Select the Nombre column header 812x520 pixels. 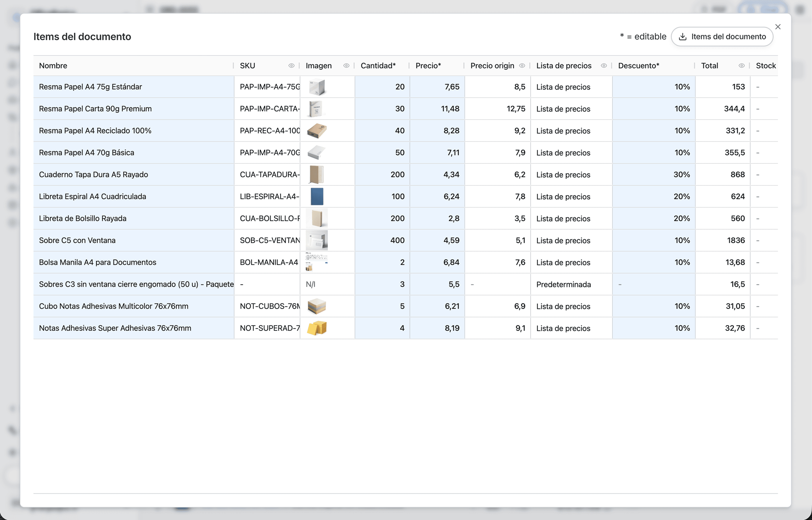point(53,66)
